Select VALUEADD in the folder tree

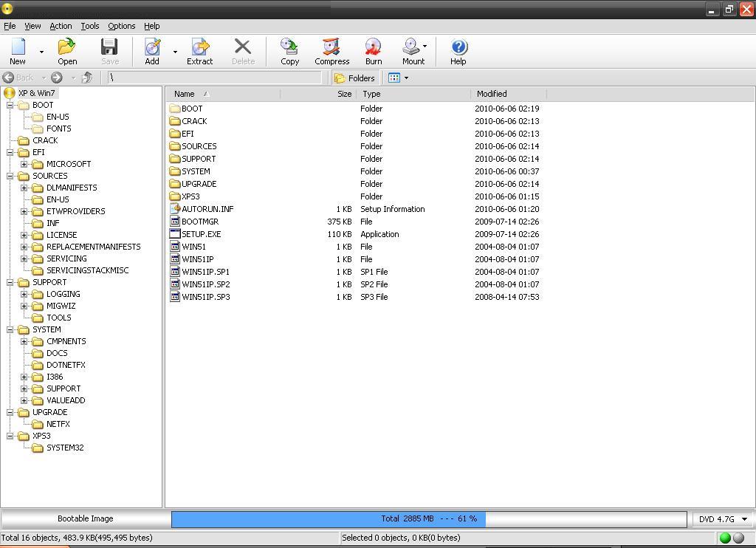[x=66, y=400]
